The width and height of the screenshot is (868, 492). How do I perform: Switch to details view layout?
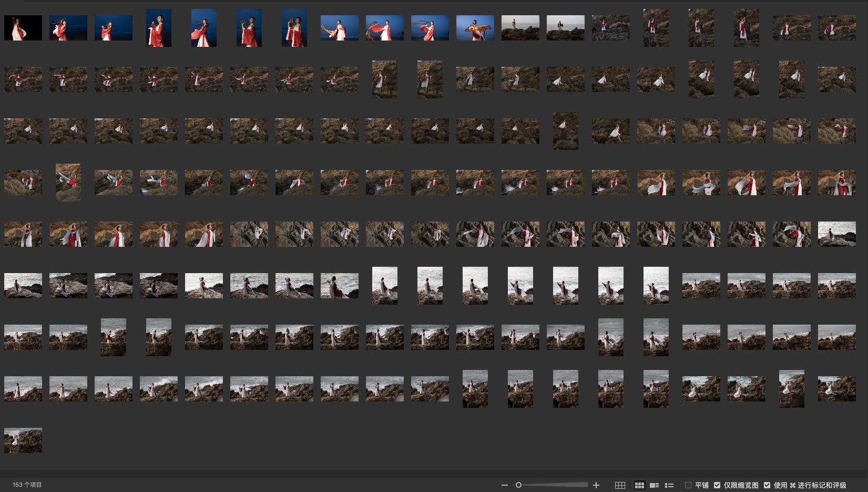pos(655,485)
